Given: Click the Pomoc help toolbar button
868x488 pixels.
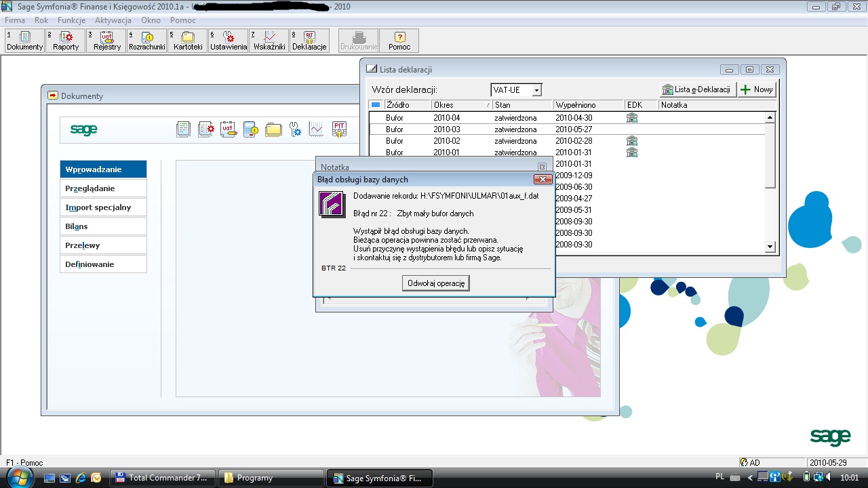Looking at the screenshot, I should [x=399, y=41].
